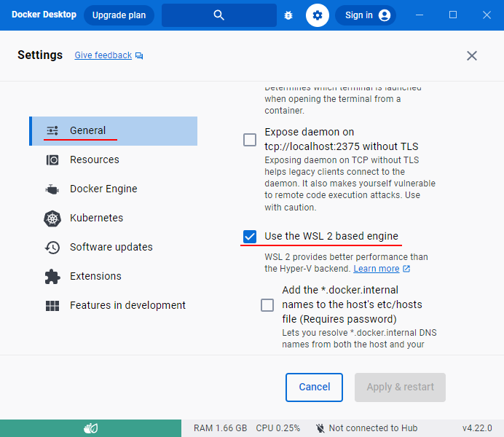The height and width of the screenshot is (437, 504).
Task: Open the Features in development tab
Action: 113,305
